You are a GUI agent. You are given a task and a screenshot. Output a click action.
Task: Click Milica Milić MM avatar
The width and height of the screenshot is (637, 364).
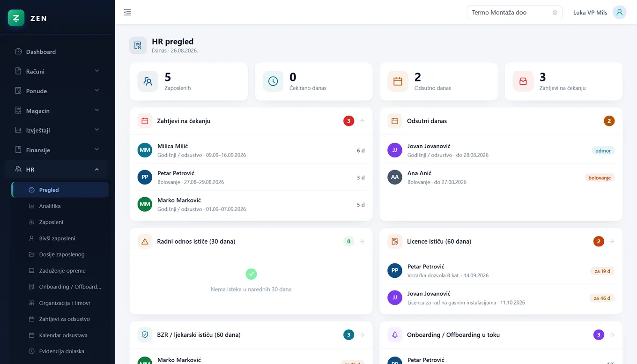click(x=145, y=150)
